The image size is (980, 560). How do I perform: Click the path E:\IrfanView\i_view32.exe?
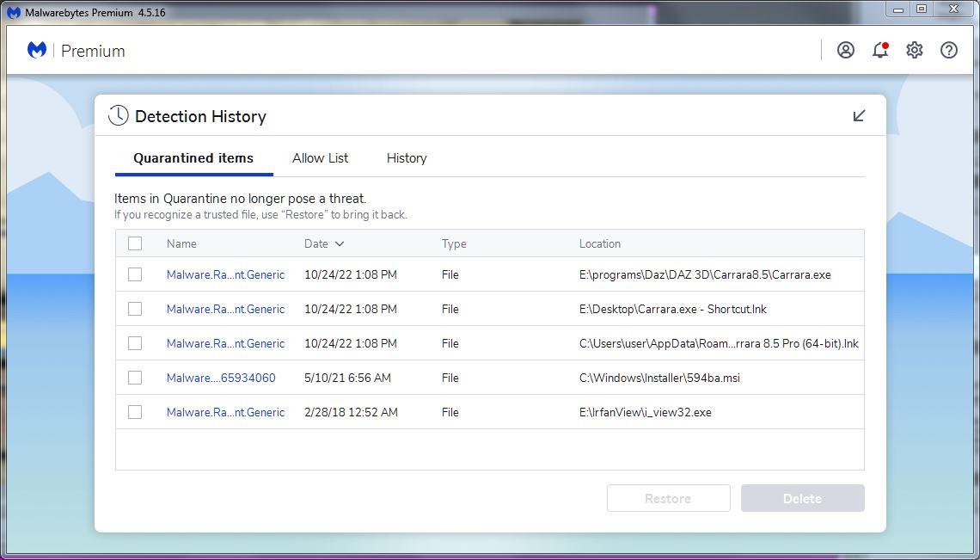click(x=645, y=412)
